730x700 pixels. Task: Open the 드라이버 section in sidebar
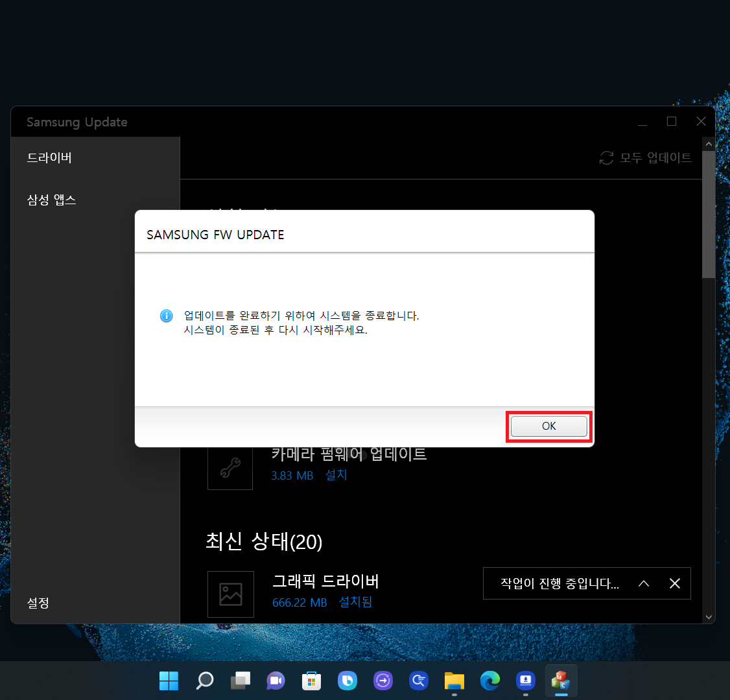[x=49, y=157]
